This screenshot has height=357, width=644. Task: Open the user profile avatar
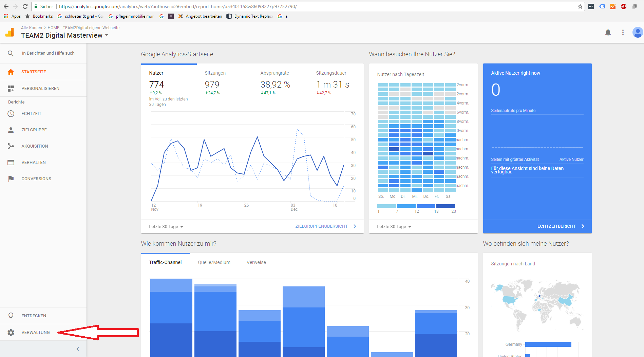tap(638, 32)
